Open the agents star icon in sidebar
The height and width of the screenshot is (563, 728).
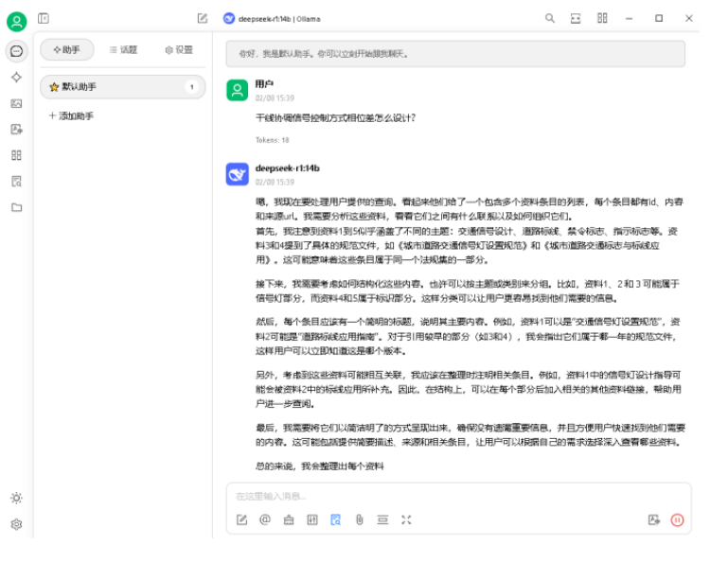pyautogui.click(x=16, y=77)
